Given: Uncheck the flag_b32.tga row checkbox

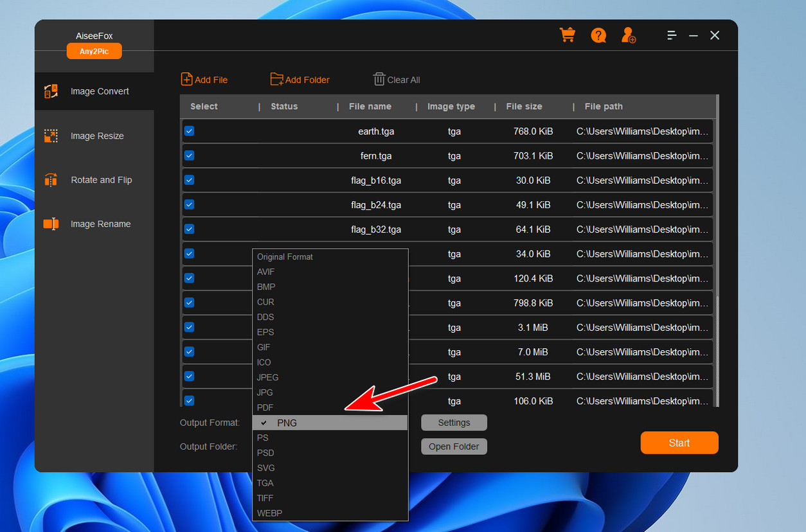Looking at the screenshot, I should pyautogui.click(x=189, y=228).
